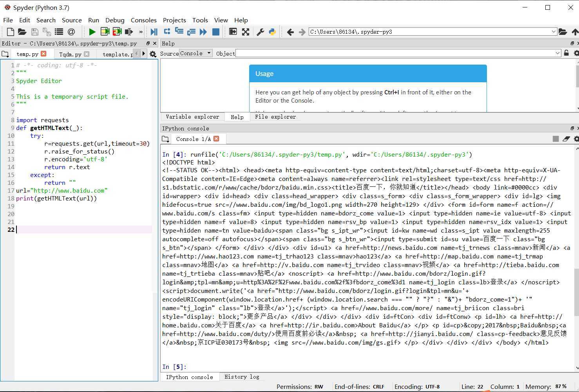Click the IPython console scrollbar
Image resolution: width=579 pixels, height=392 pixels.
[x=577, y=292]
